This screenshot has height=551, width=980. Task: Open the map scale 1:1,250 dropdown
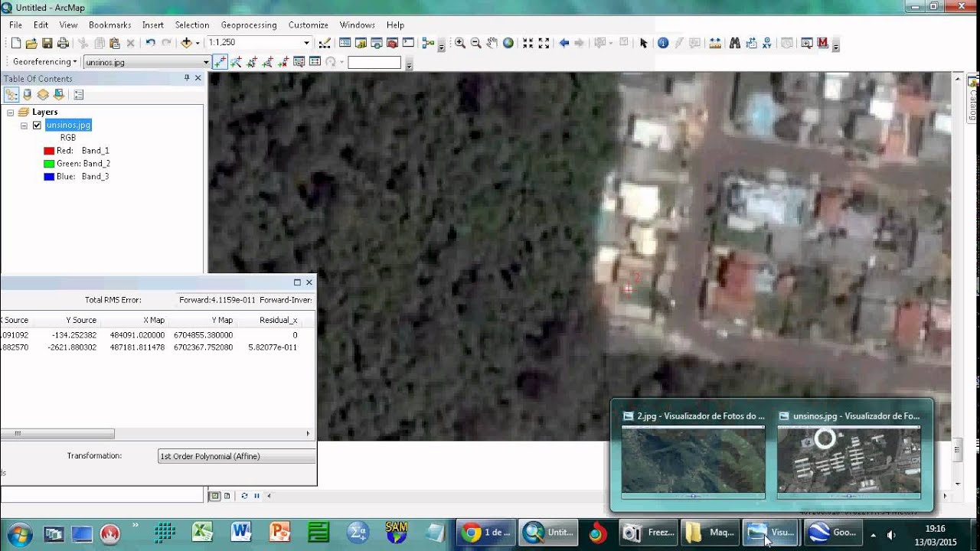(x=306, y=44)
